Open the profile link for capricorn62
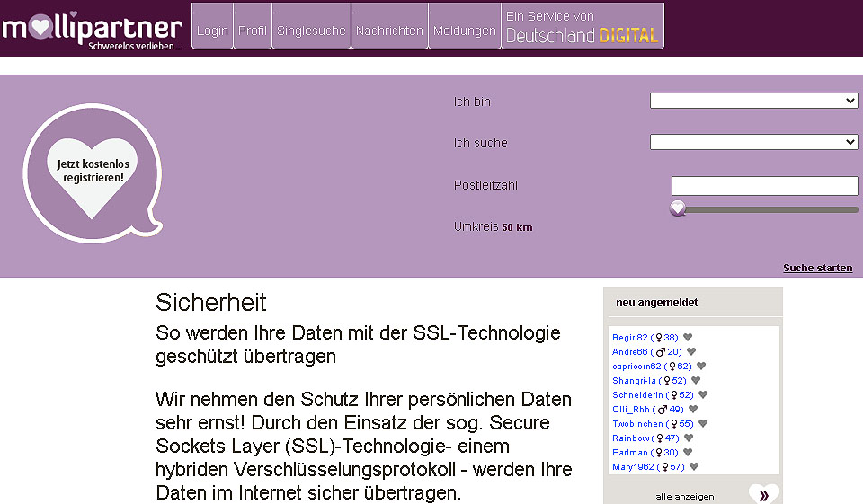 tap(636, 367)
